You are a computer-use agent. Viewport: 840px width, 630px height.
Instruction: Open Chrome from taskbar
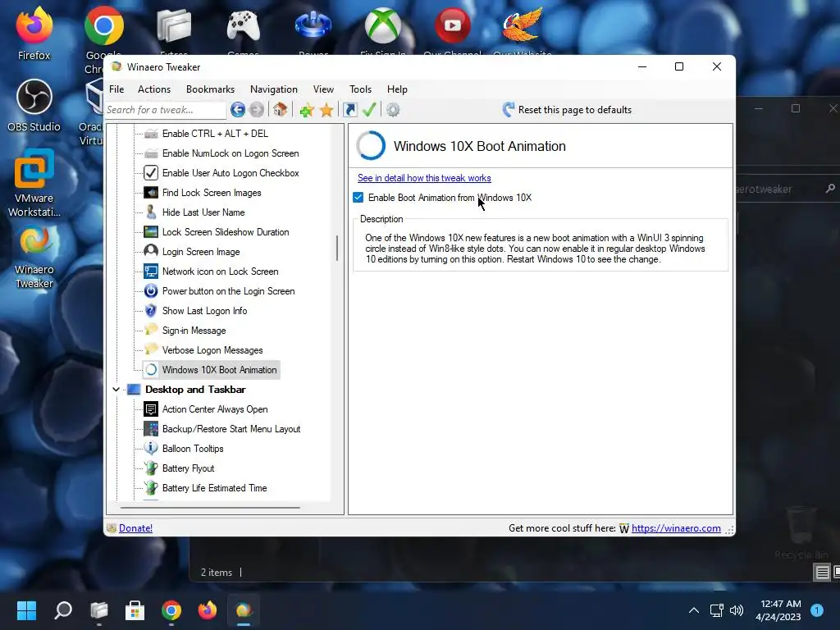(171, 610)
